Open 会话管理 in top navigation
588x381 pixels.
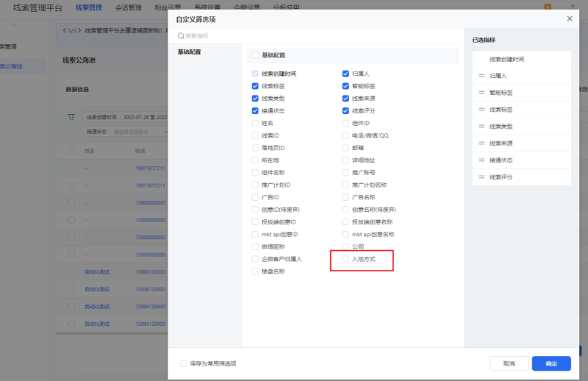(x=129, y=7)
